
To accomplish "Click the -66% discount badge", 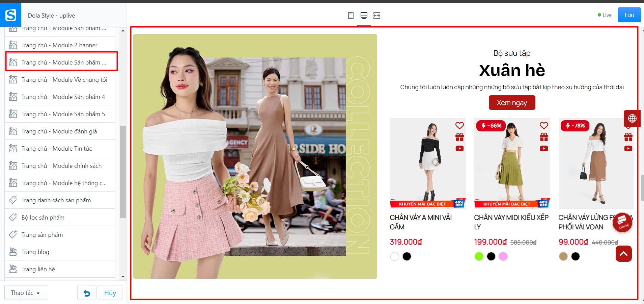I will [491, 126].
